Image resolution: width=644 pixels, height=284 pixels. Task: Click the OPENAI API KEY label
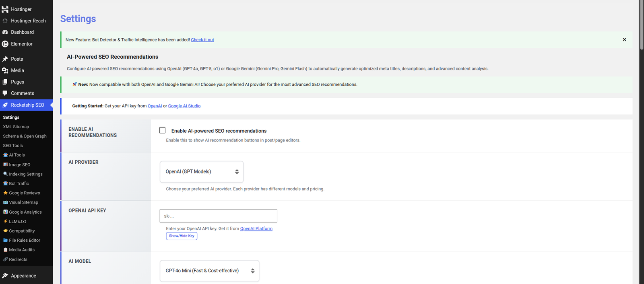coord(87,210)
